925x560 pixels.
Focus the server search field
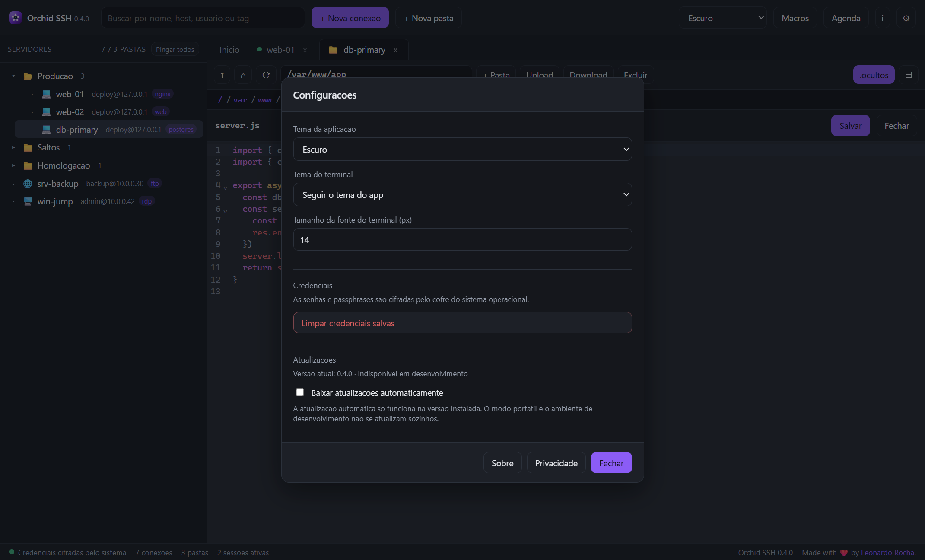coord(203,18)
